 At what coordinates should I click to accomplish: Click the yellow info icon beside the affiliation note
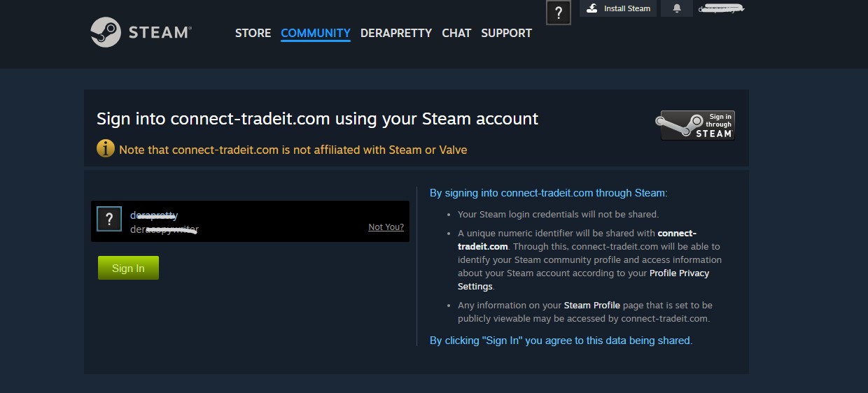coord(106,149)
